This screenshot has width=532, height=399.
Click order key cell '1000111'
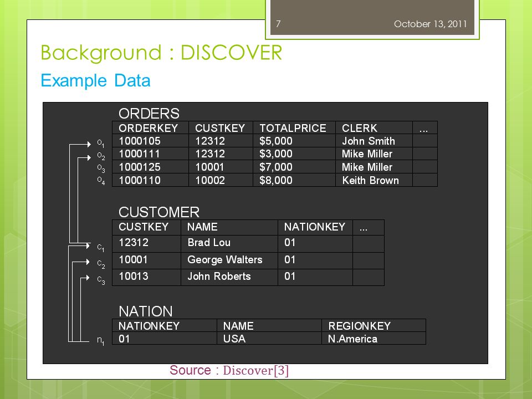pos(139,154)
